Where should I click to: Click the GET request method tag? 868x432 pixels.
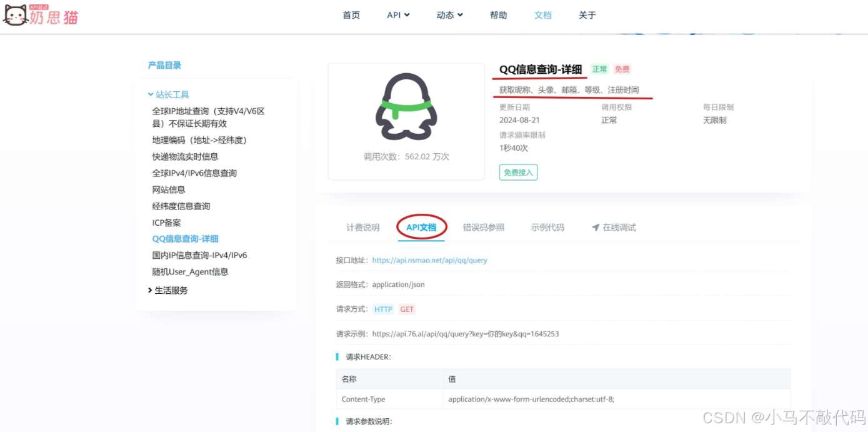click(x=407, y=309)
